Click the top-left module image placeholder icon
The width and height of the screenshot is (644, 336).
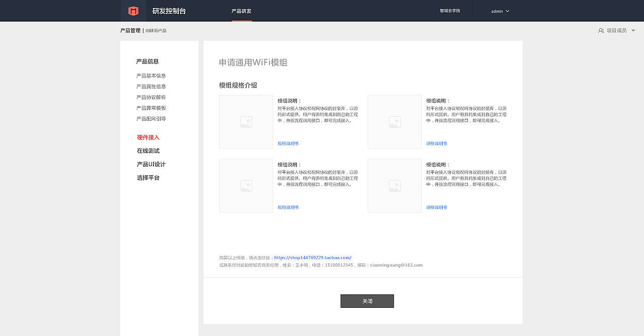tap(246, 122)
